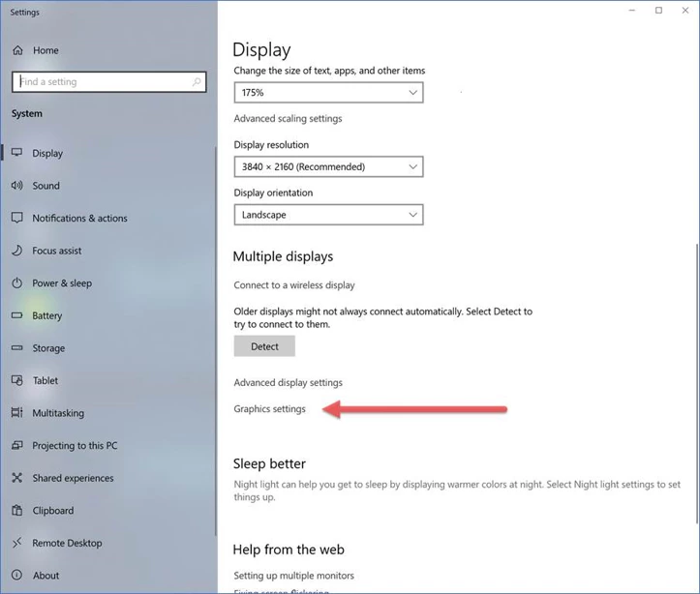Maximize the Settings window
This screenshot has height=594, width=700.
658,11
